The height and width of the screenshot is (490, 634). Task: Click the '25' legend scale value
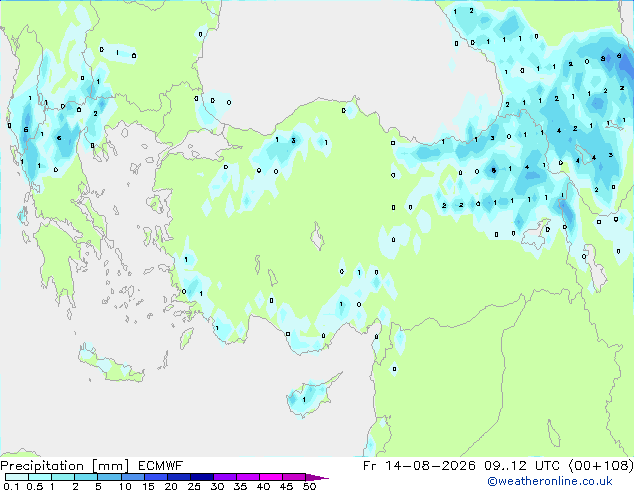click(194, 486)
